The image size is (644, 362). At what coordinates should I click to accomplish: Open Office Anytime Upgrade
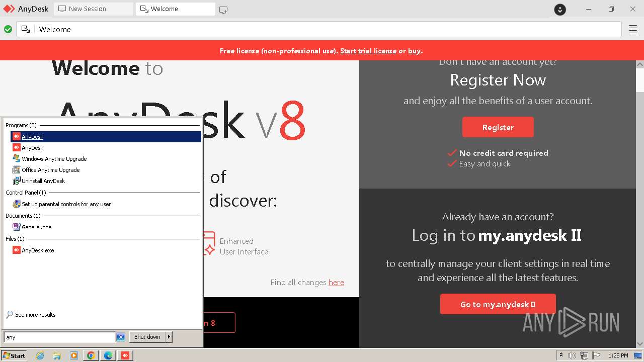[106, 170]
